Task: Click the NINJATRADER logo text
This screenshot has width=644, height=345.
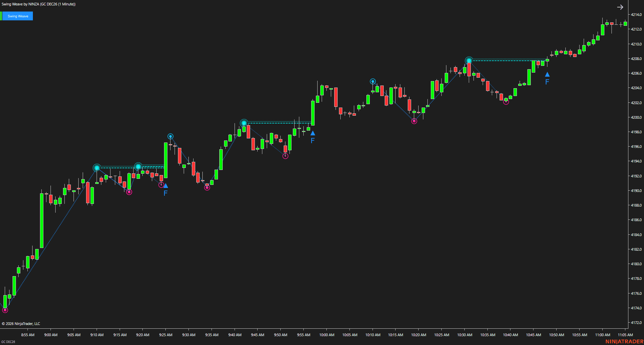Action: pos(624,342)
